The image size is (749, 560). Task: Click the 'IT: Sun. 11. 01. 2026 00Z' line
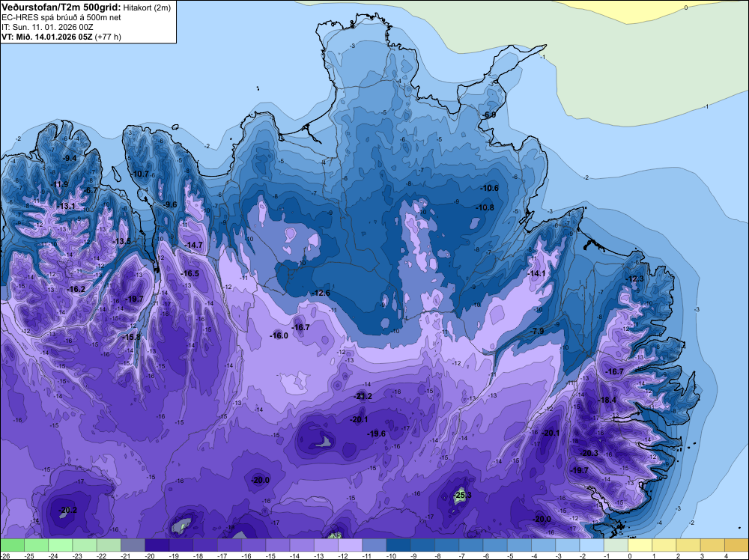(x=47, y=27)
